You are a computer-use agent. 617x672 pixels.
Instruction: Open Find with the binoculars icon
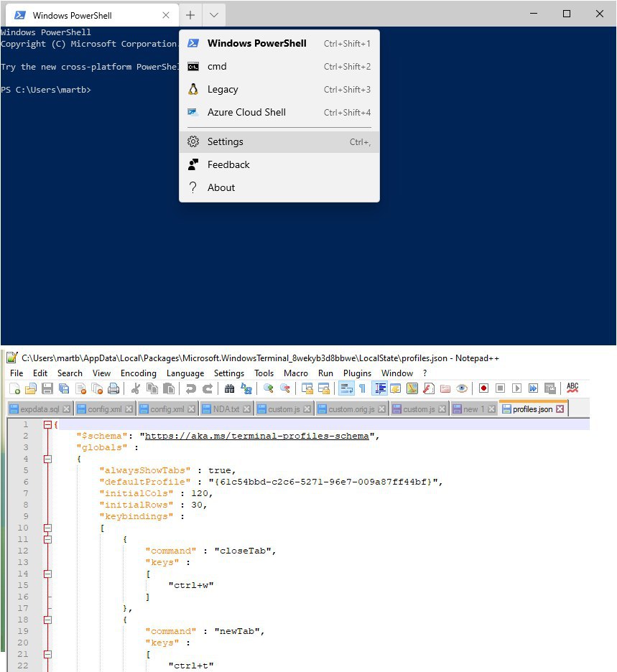pyautogui.click(x=230, y=388)
